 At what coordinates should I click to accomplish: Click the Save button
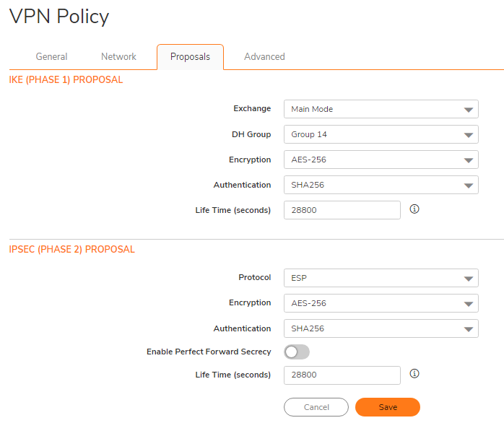(388, 407)
